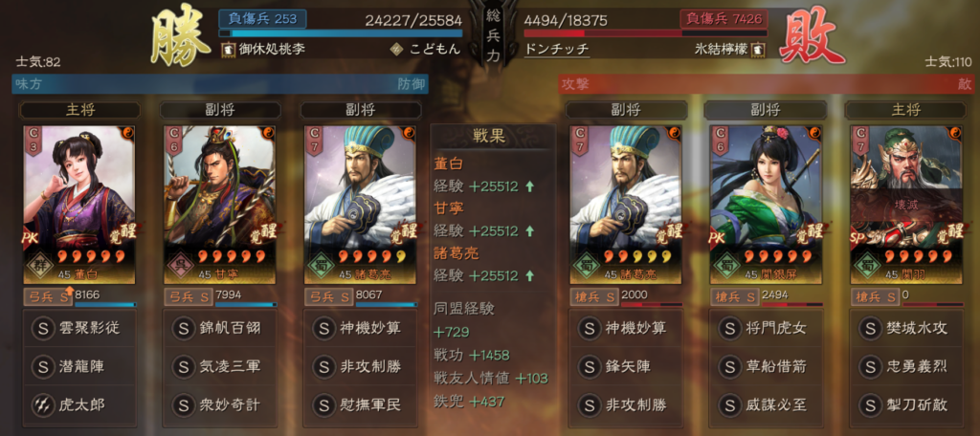Click the diamond icon next to こどもん

coord(396,50)
